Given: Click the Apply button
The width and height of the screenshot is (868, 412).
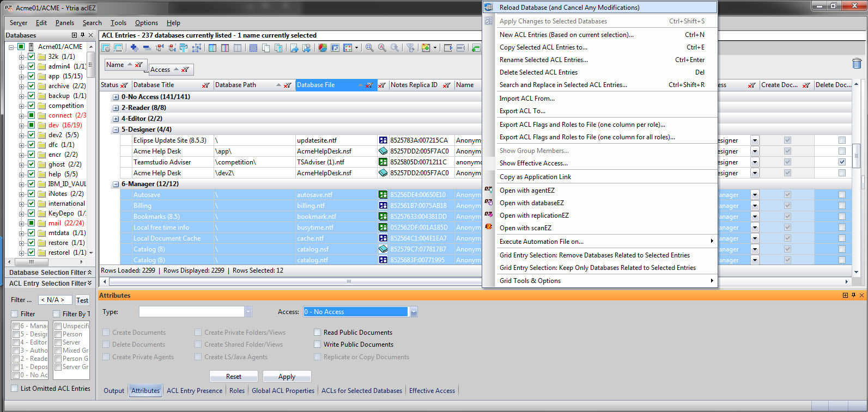Looking at the screenshot, I should click(287, 377).
